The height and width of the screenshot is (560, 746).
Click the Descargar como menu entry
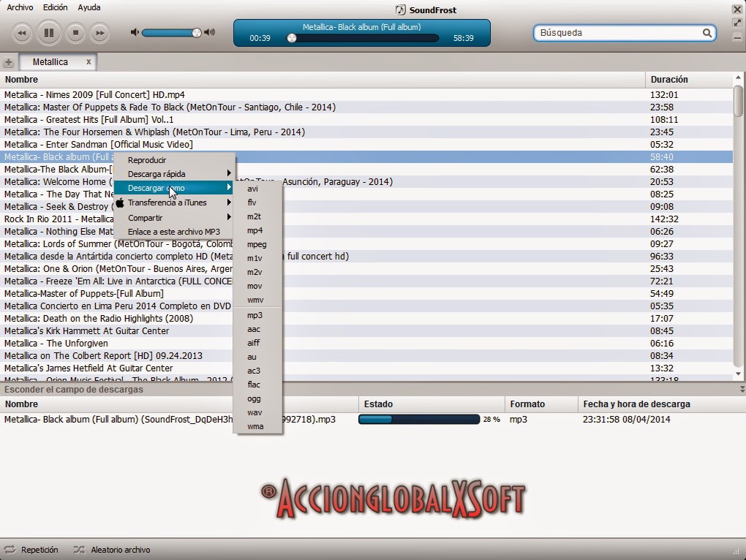174,188
